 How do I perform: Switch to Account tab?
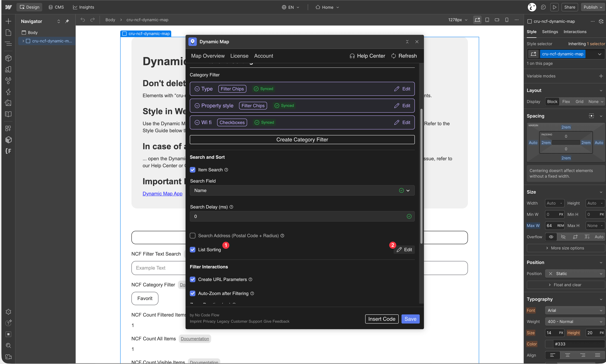[264, 56]
